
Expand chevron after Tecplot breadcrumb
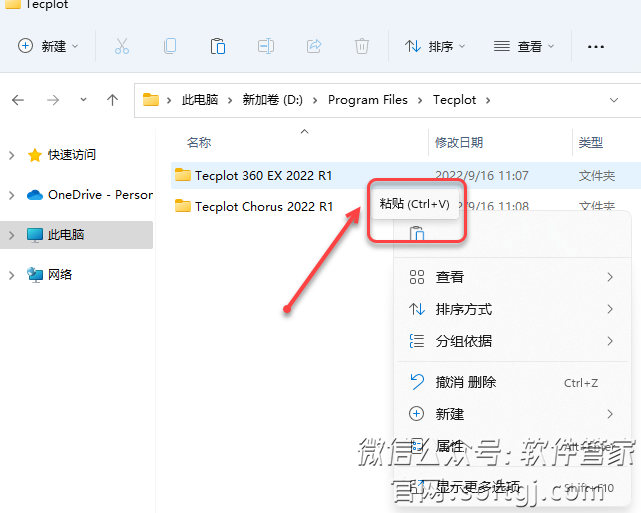tap(488, 100)
